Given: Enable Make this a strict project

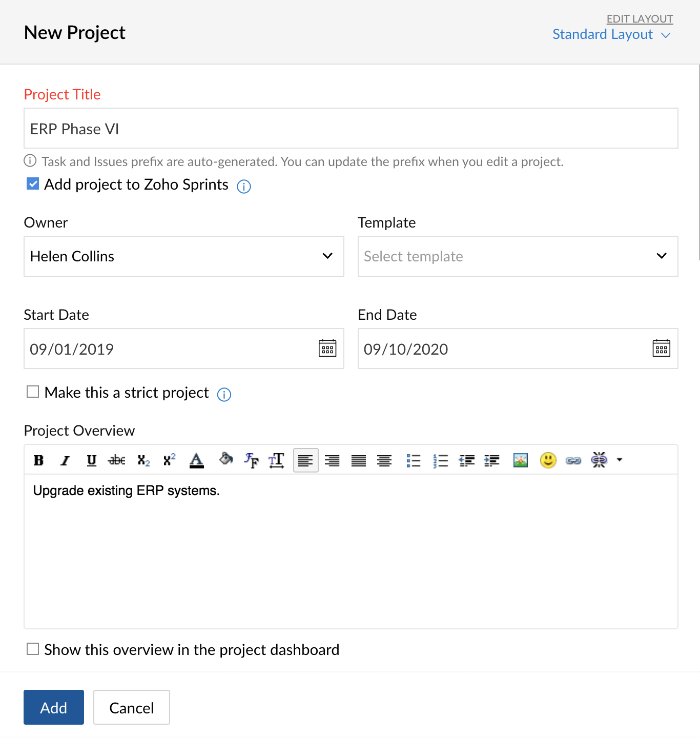Looking at the screenshot, I should pyautogui.click(x=33, y=392).
